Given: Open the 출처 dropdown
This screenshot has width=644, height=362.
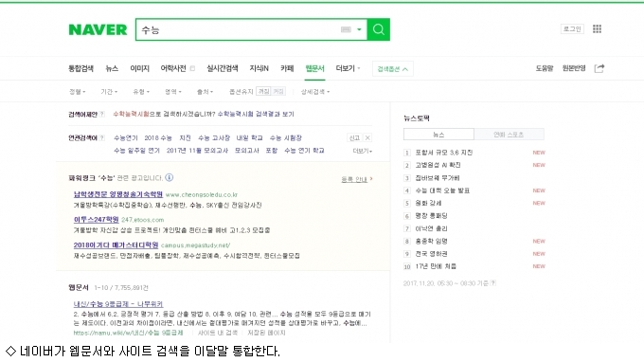Looking at the screenshot, I should click(x=205, y=92).
